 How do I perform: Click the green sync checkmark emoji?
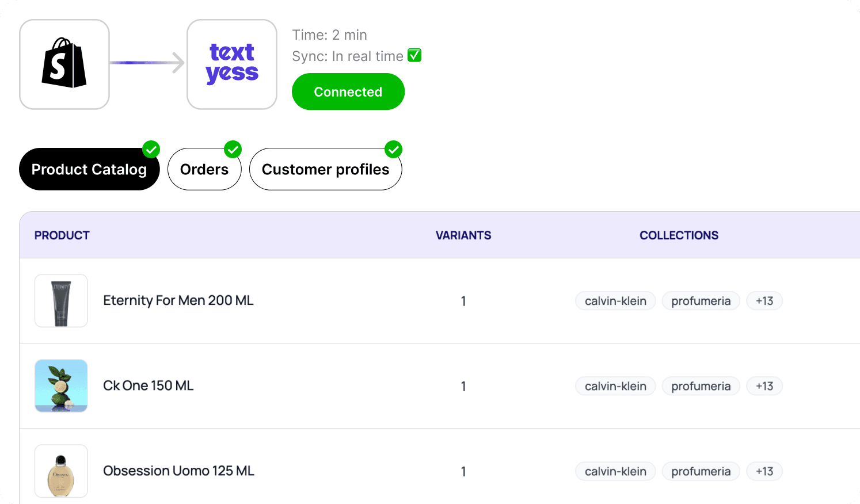coord(414,55)
